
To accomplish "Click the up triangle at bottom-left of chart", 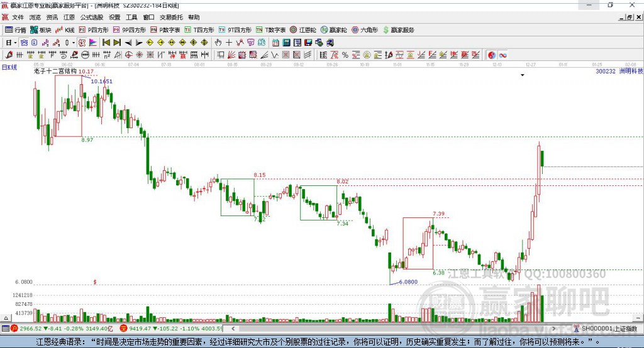I will tap(6, 318).
